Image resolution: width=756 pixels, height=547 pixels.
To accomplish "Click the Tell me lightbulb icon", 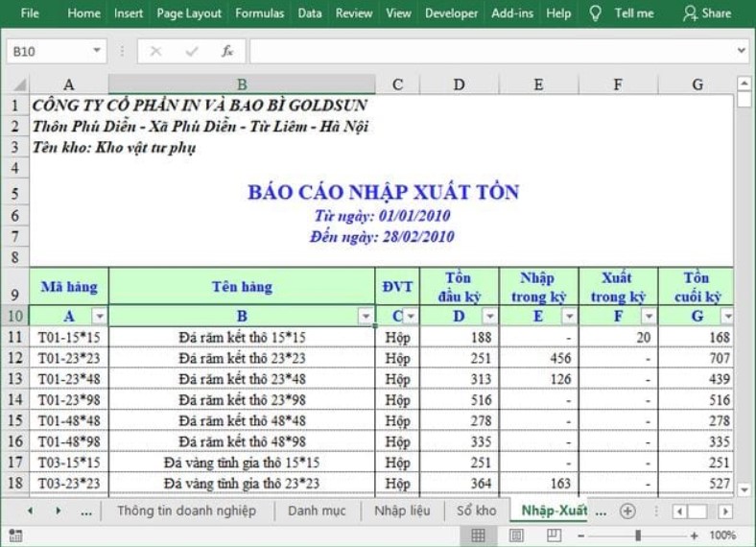I will pos(596,13).
